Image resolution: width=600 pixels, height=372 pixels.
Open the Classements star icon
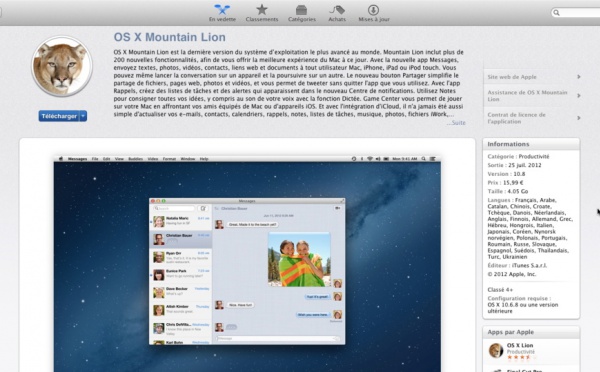[262, 10]
